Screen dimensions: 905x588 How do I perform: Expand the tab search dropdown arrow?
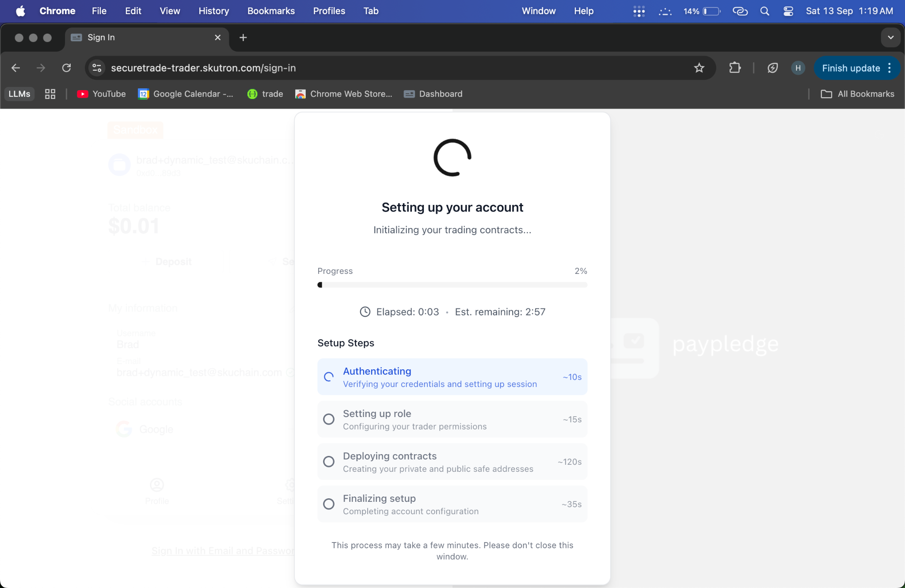click(890, 38)
